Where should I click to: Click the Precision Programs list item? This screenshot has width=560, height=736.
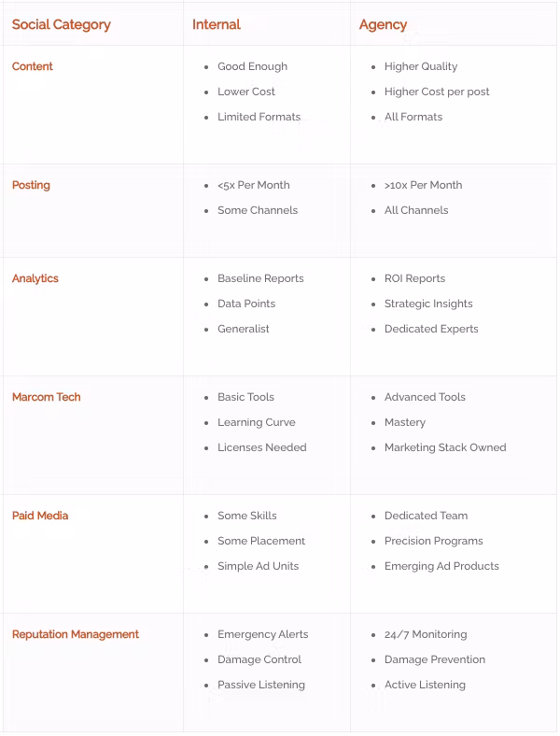pyautogui.click(x=434, y=541)
